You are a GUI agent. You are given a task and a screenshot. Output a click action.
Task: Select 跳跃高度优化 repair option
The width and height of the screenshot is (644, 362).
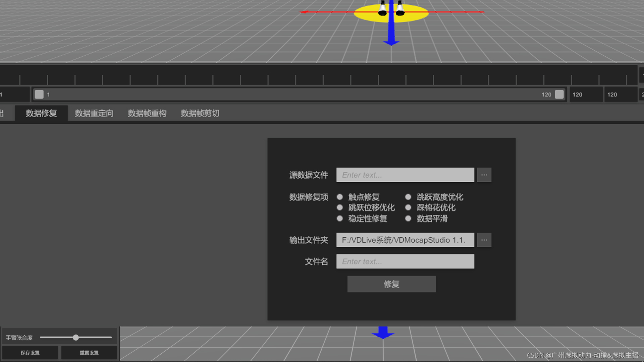pos(408,197)
